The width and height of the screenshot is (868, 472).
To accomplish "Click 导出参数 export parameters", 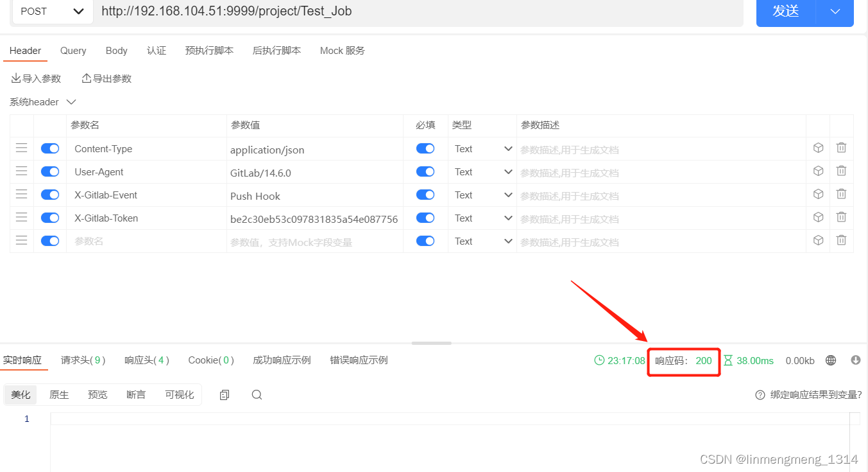I will click(106, 78).
